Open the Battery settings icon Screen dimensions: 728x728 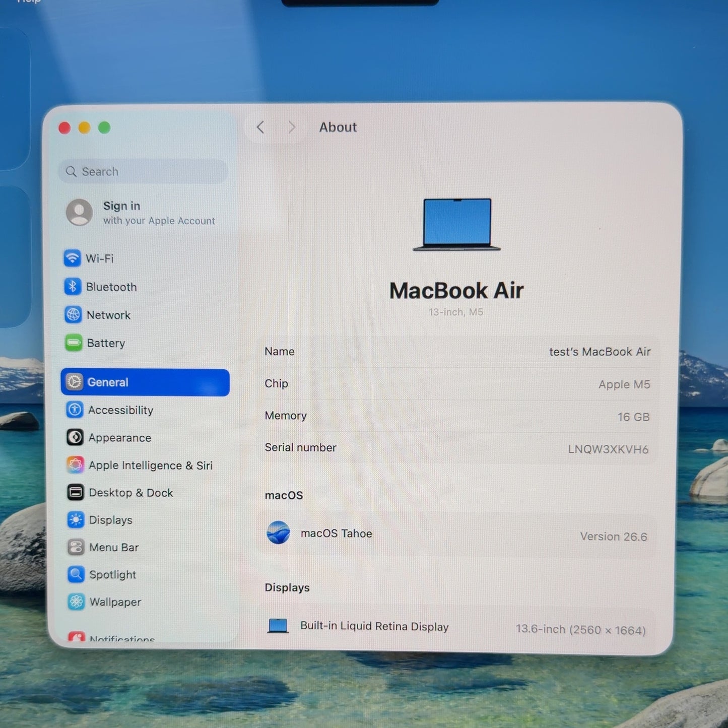pyautogui.click(x=74, y=343)
